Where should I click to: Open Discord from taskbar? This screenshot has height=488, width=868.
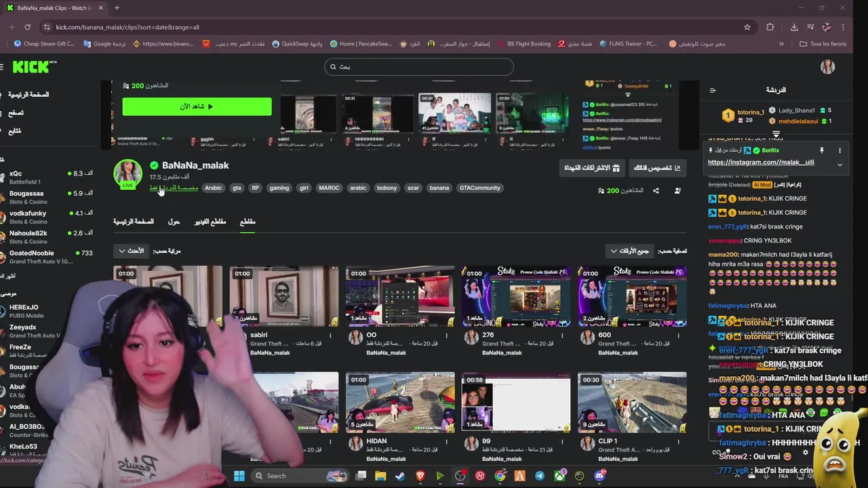tap(599, 476)
